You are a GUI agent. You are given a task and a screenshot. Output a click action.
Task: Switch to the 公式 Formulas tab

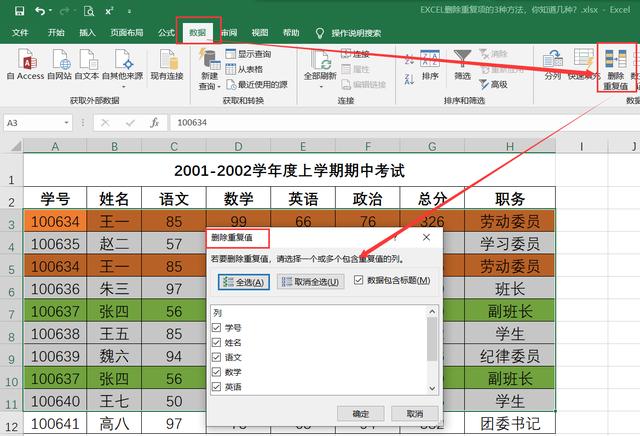pos(166,33)
